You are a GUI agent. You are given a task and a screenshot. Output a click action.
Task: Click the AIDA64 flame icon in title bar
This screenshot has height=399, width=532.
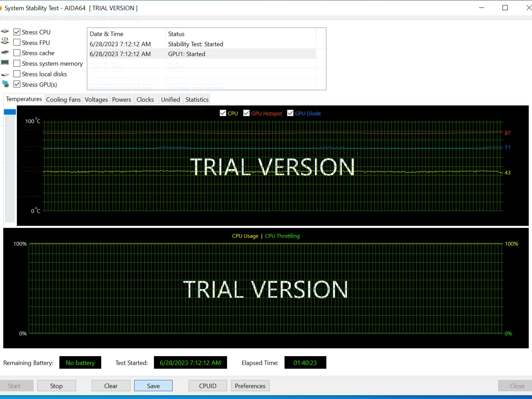[x=1, y=8]
